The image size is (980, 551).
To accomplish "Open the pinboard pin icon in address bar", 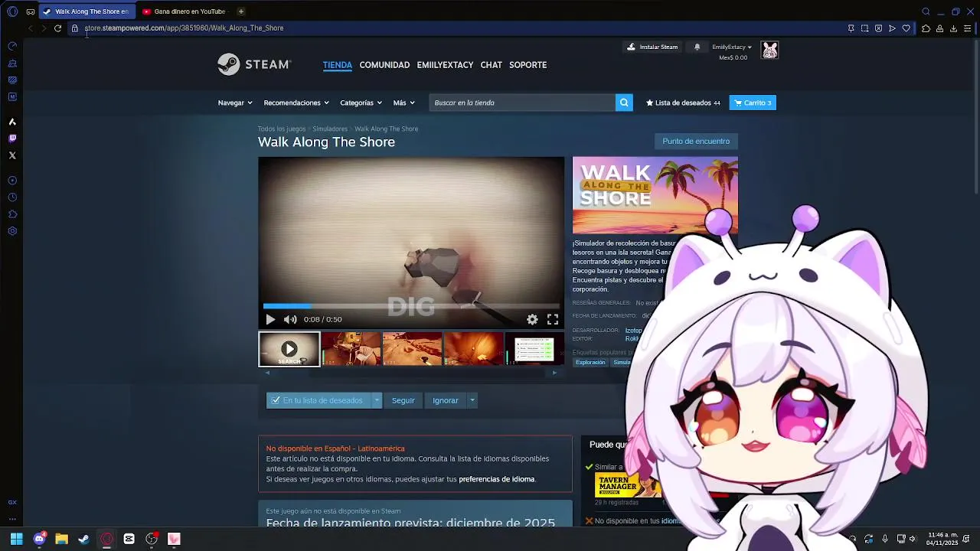I will (x=851, y=28).
